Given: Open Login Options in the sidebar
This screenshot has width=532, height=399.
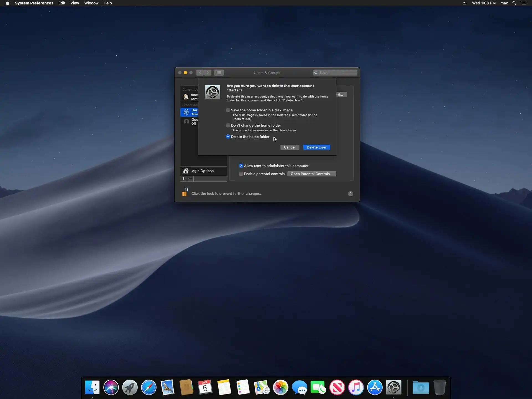Looking at the screenshot, I should coord(202,171).
